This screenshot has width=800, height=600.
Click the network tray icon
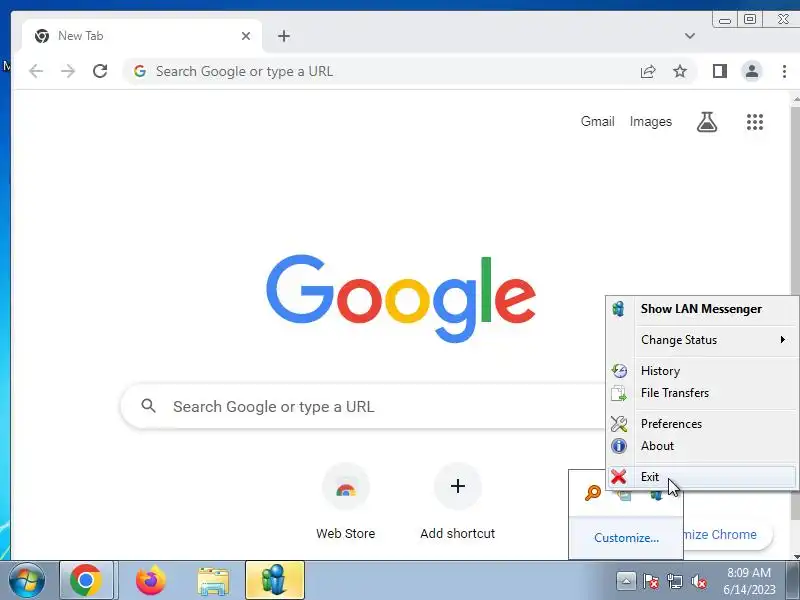[674, 581]
